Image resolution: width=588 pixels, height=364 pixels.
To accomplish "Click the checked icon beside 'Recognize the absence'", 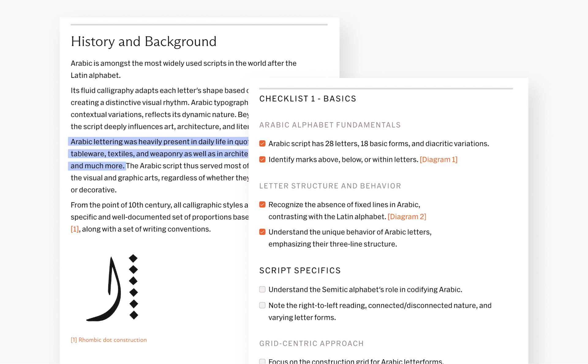I will point(262,204).
